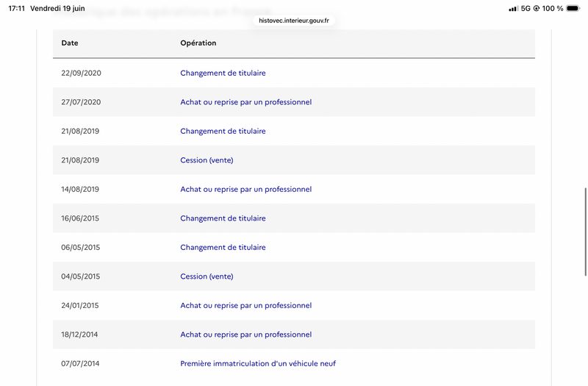588x386 pixels.
Task: Open the 21/08/2019 Changement de titulaire link
Action: coord(223,132)
